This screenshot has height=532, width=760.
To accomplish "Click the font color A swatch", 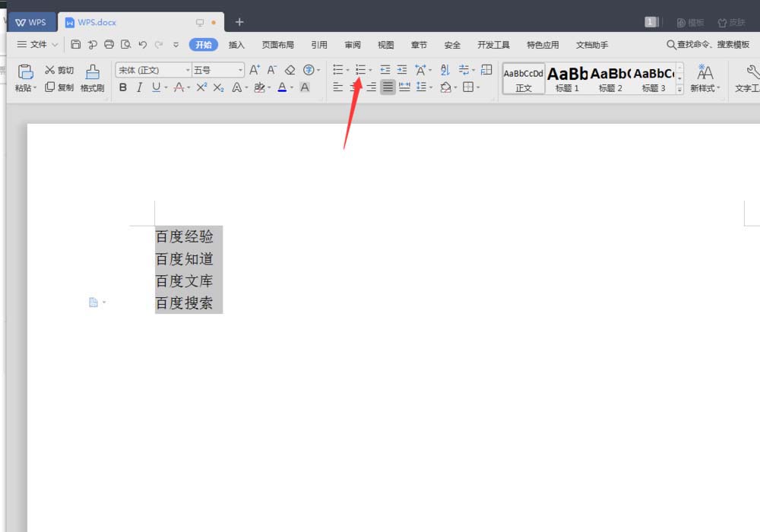I will (282, 88).
